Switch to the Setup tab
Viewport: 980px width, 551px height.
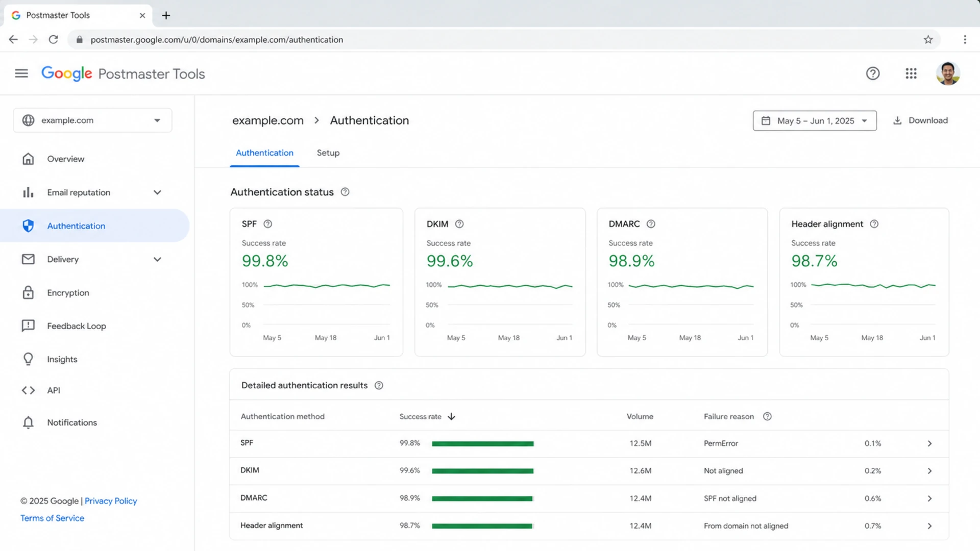click(x=328, y=153)
